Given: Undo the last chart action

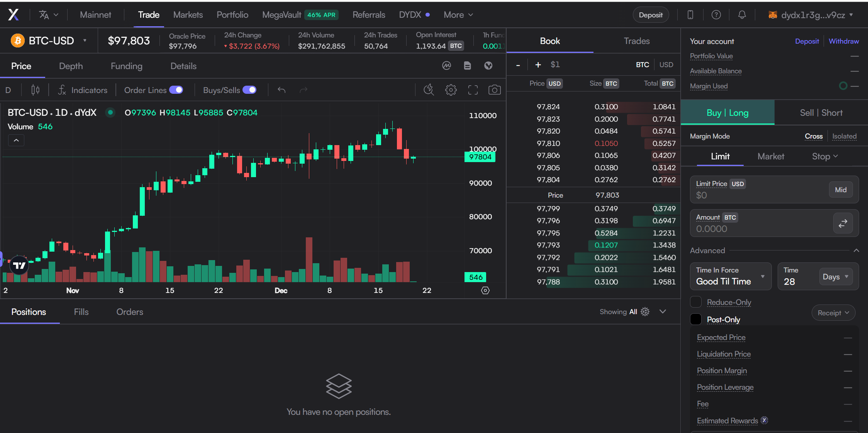Looking at the screenshot, I should point(281,90).
